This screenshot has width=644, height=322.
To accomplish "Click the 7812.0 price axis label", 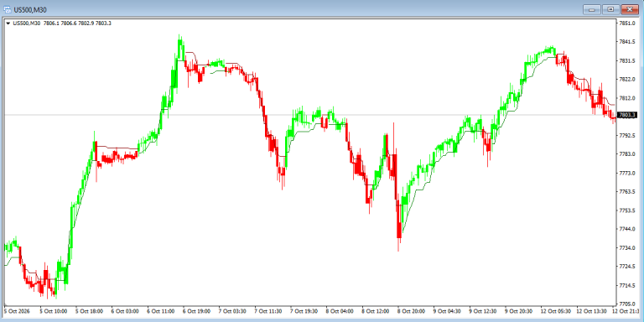I will 627,98.
